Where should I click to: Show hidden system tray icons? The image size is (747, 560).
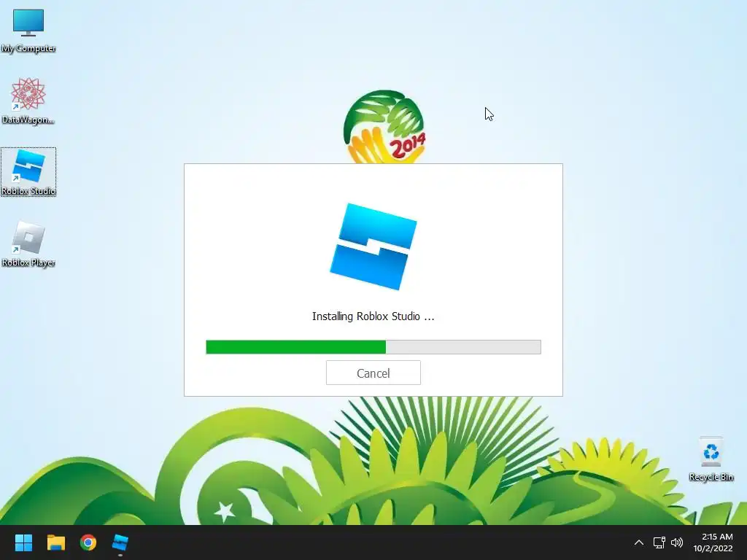(639, 542)
